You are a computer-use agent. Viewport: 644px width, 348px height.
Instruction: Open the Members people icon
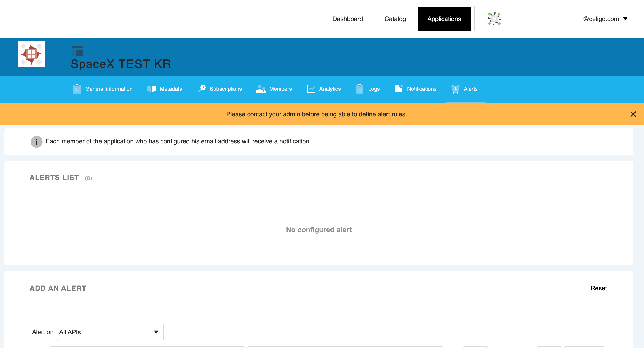(x=261, y=89)
